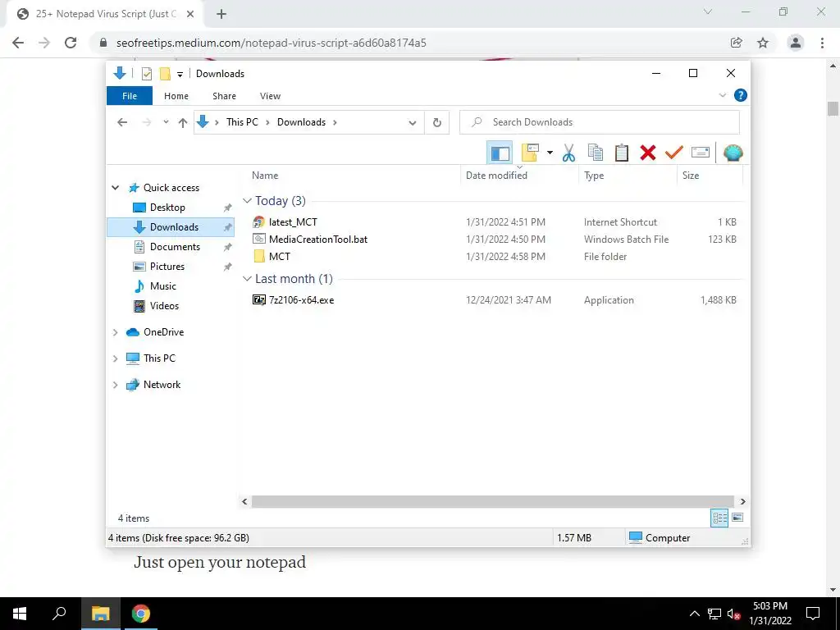Select Videos in the navigation pane

pos(164,306)
